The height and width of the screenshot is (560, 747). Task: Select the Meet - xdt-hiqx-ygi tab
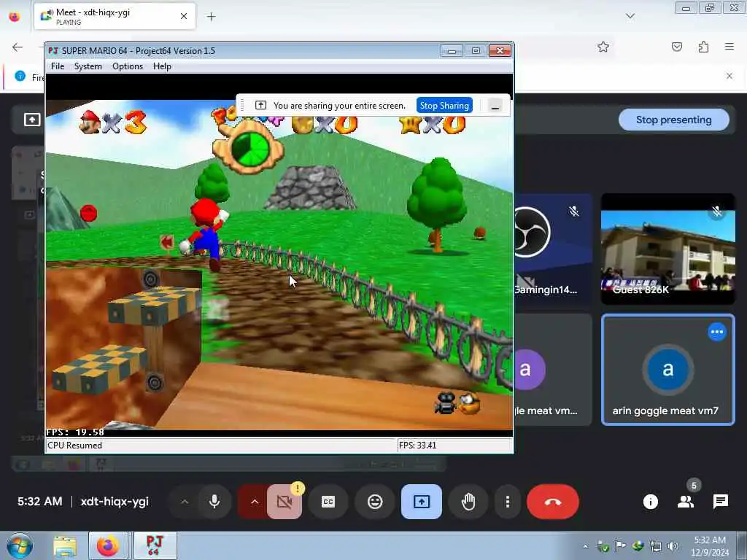pos(115,16)
